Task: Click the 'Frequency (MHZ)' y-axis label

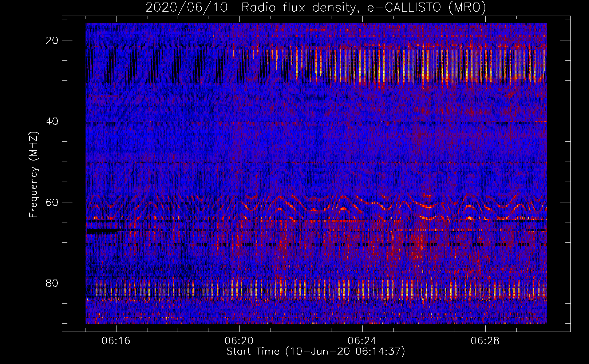Action: [x=33, y=174]
